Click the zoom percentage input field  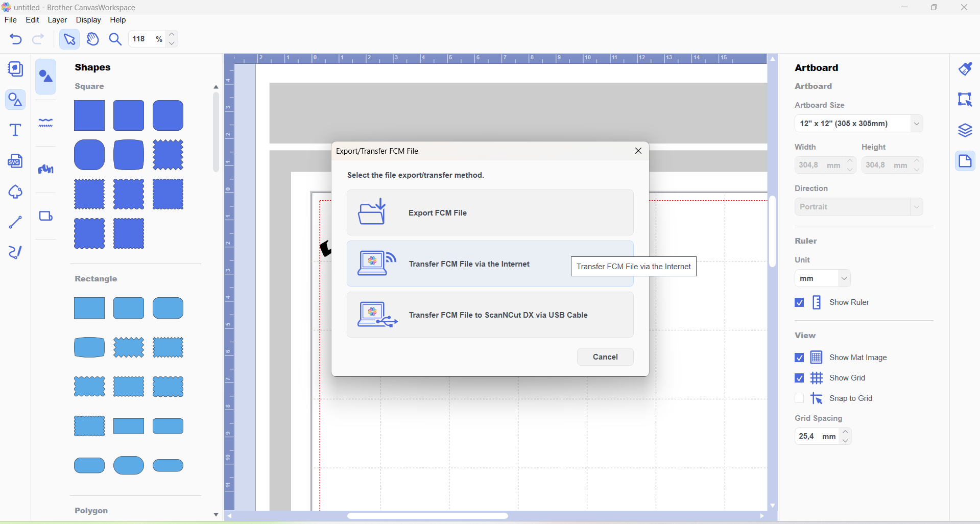pos(146,39)
